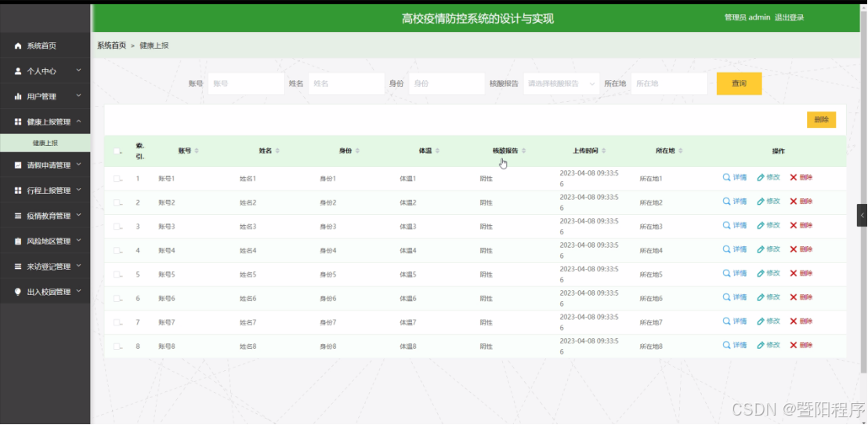Click the pencil edit icon in row 账号5
The image size is (868, 425).
point(761,274)
